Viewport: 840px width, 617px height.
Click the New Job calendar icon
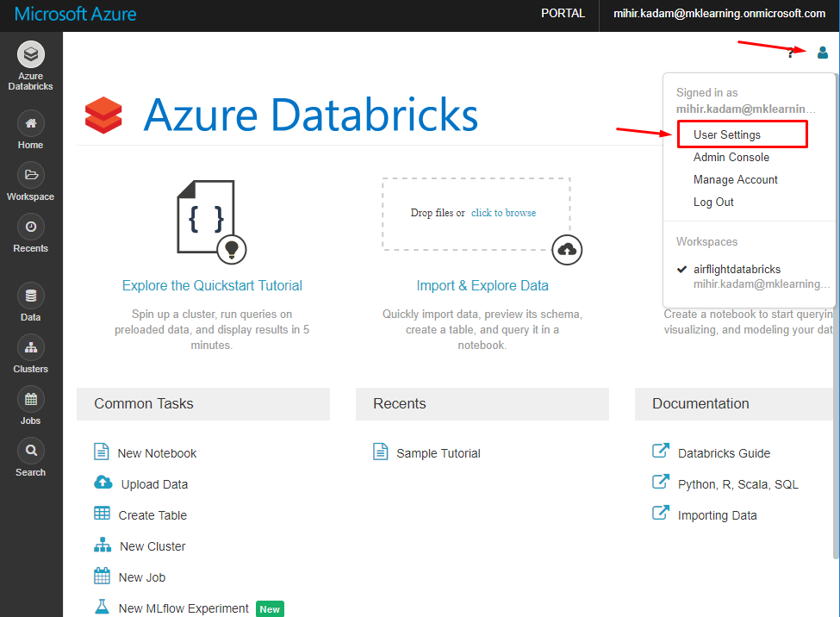tap(102, 576)
